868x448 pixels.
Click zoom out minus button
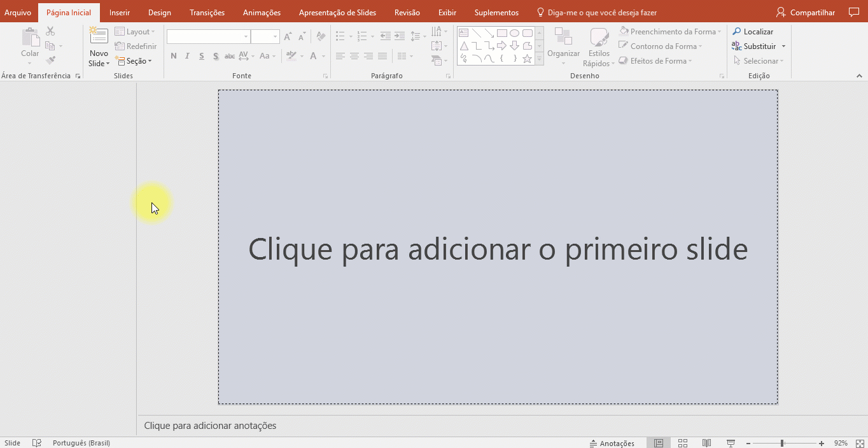coord(748,443)
